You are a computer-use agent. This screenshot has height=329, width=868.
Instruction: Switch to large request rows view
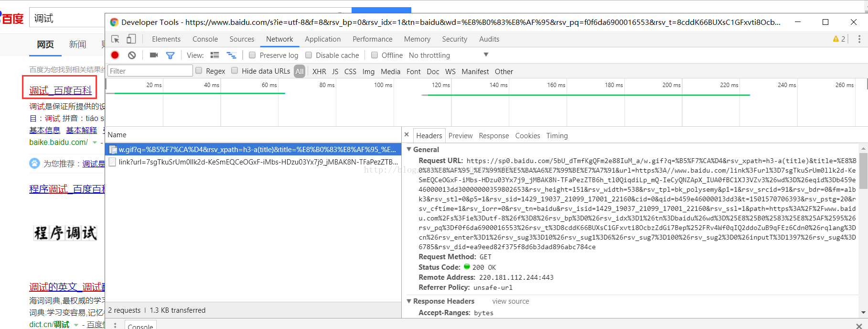(x=215, y=55)
